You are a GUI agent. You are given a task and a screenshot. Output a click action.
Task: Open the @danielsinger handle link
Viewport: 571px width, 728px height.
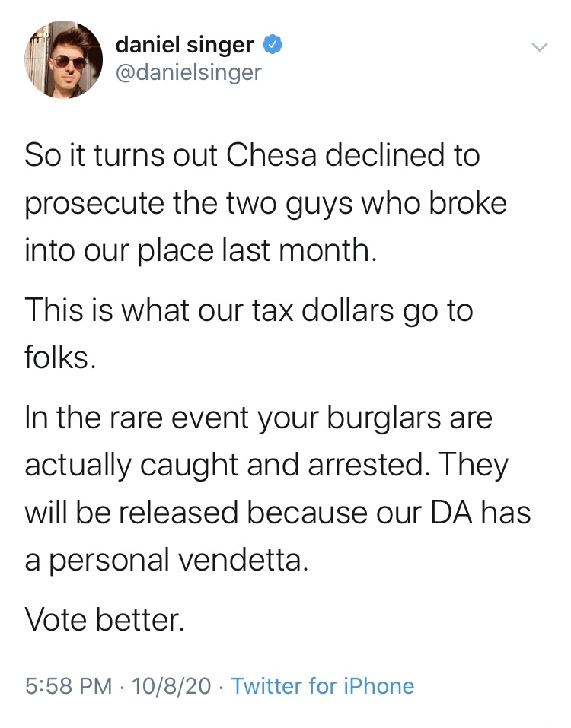188,72
